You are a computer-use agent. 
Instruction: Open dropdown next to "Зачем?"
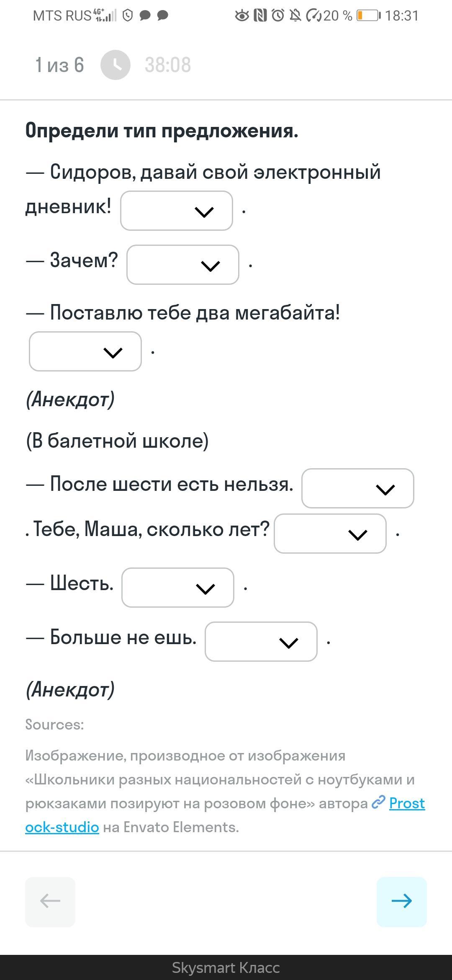point(182,265)
